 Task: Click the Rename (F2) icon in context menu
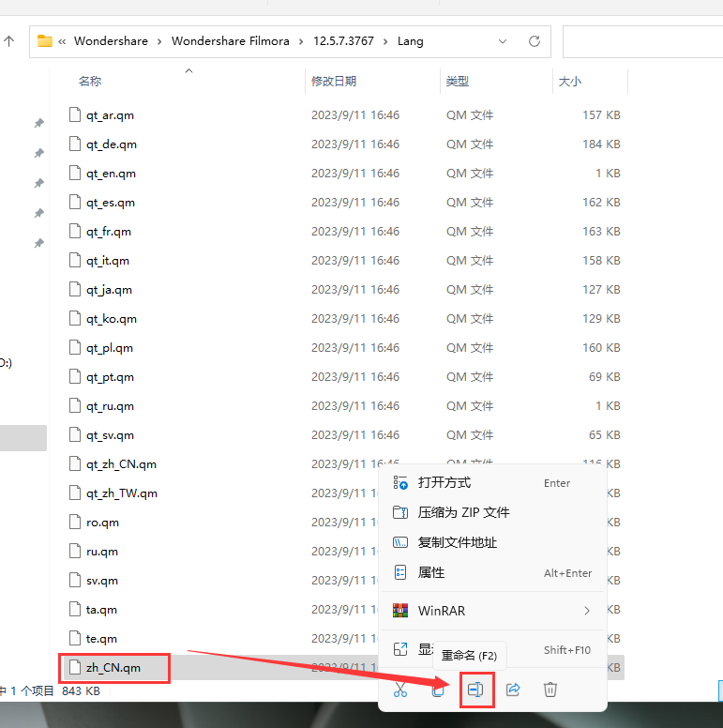(x=475, y=690)
